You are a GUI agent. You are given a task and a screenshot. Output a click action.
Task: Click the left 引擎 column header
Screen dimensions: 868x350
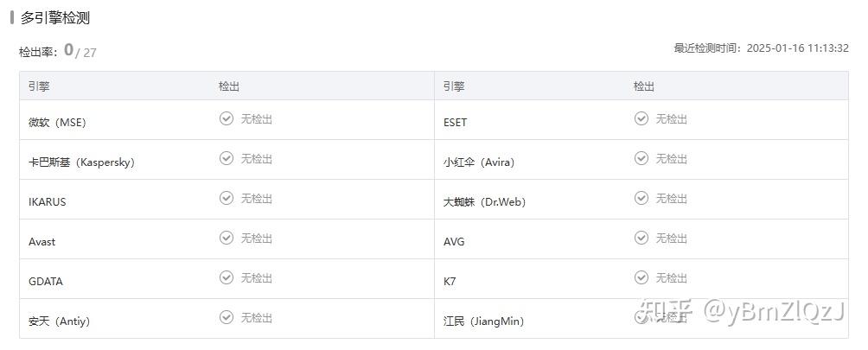(x=39, y=86)
